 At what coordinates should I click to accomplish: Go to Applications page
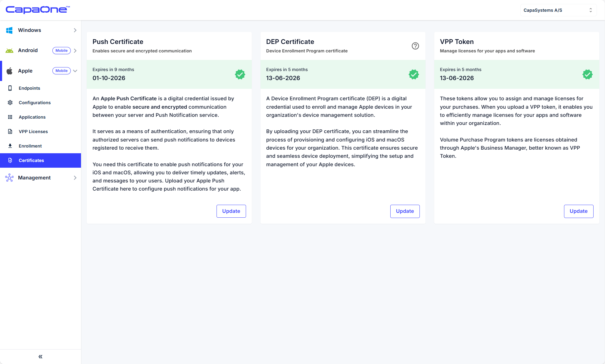(41, 117)
